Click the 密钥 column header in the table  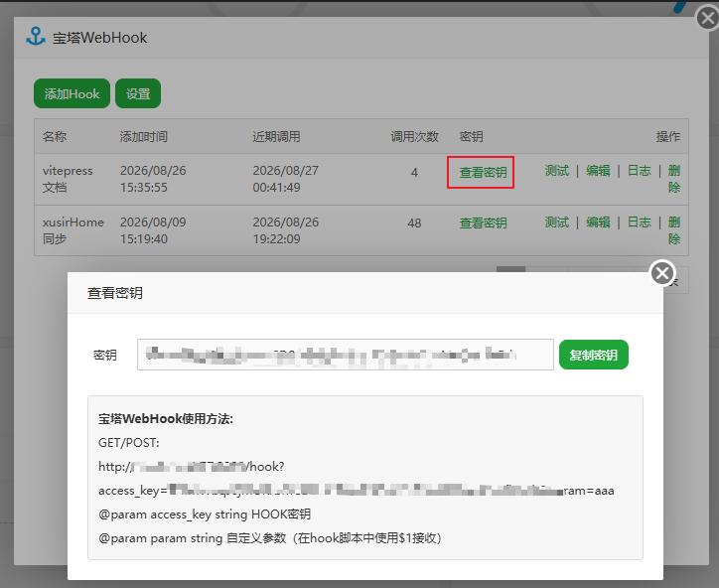[x=471, y=136]
